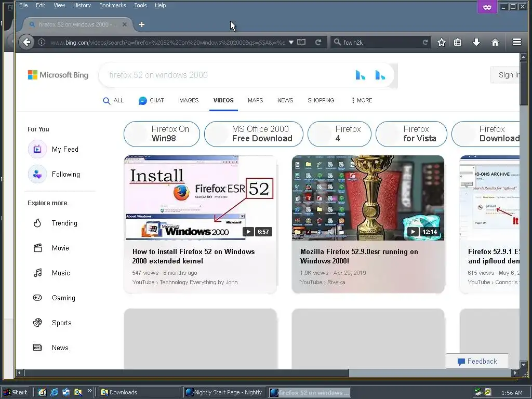Open the Edit menu

(41, 5)
